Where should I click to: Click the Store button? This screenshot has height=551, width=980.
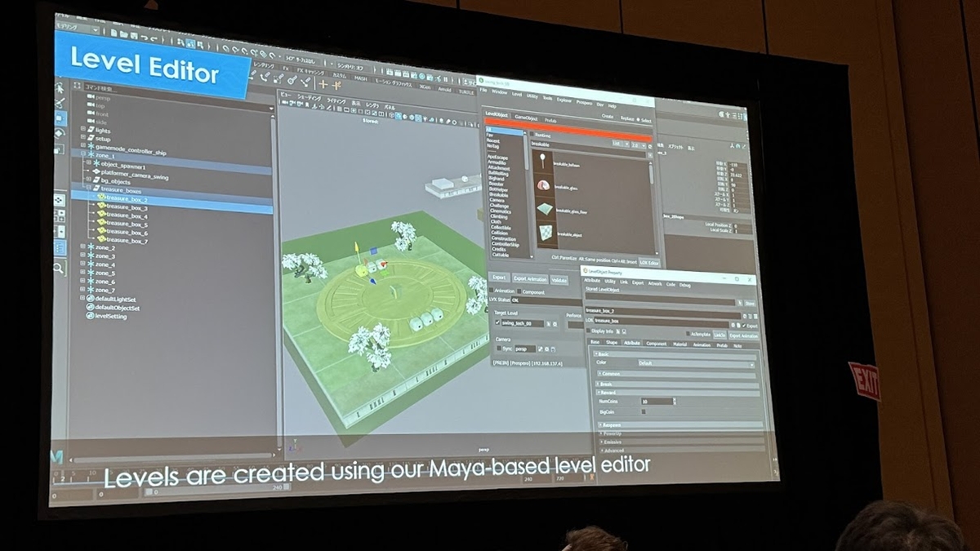pos(750,302)
